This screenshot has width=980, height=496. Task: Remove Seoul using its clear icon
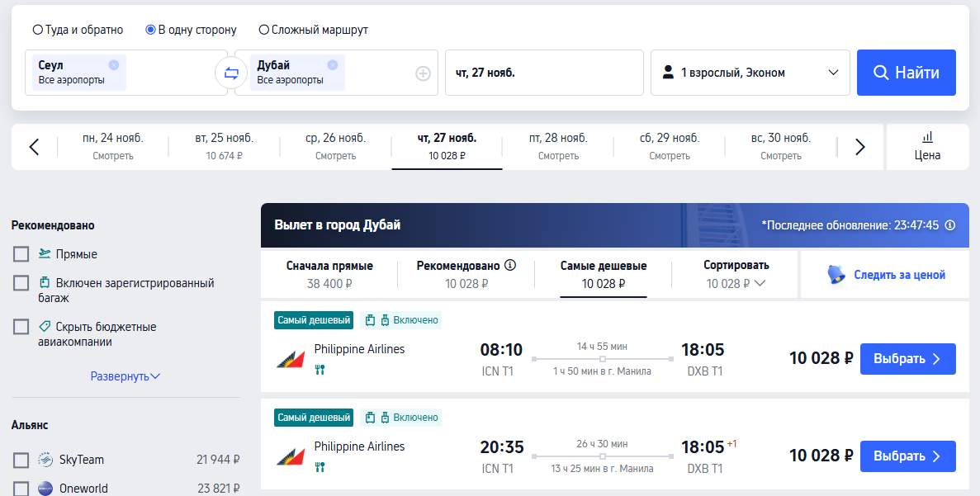pos(113,65)
